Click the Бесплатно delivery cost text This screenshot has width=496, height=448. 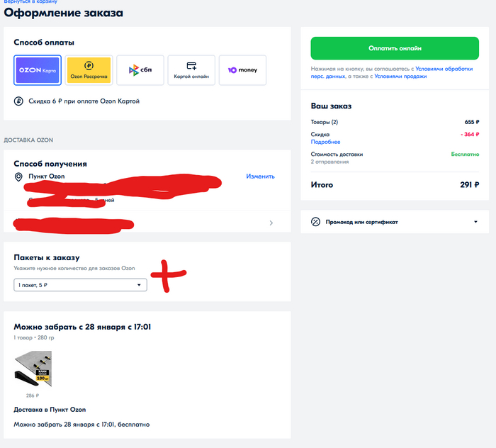(465, 155)
